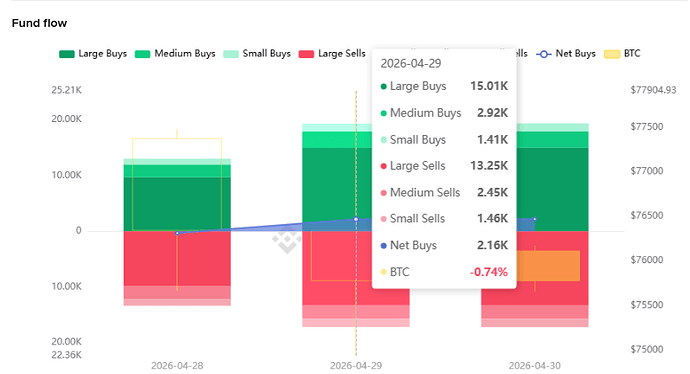The image size is (690, 374).
Task: Toggle Large Buys legend entry
Action: coord(93,54)
